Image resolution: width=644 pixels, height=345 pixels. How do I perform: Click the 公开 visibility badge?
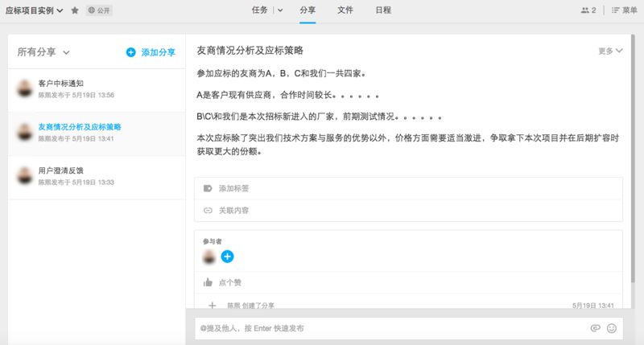tap(99, 10)
